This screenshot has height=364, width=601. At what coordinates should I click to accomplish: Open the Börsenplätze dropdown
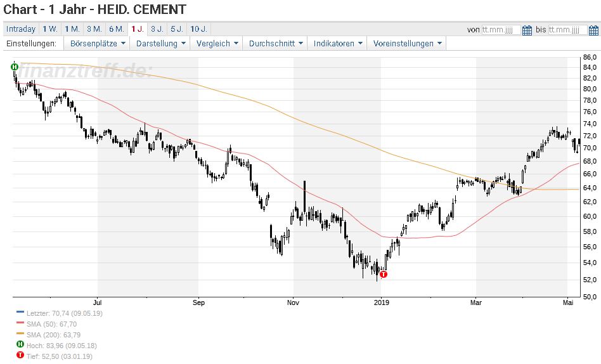click(x=98, y=43)
